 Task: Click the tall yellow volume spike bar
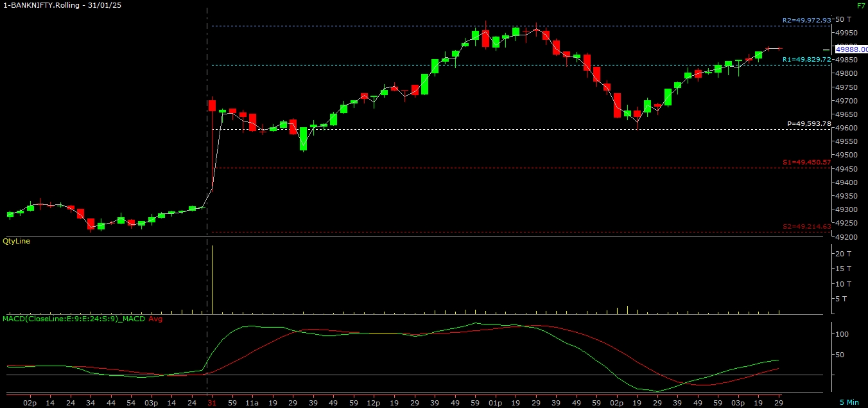coord(212,279)
